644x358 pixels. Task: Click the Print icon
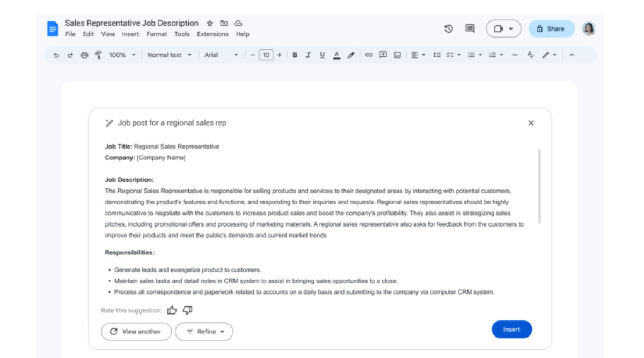(x=86, y=54)
